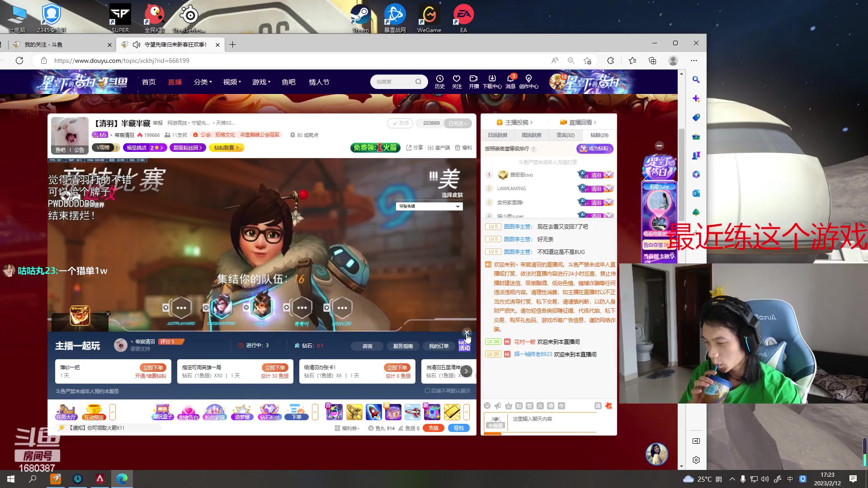The height and width of the screenshot is (488, 868).
Task: Click the search magnifier in Douyu search box
Action: [x=418, y=82]
